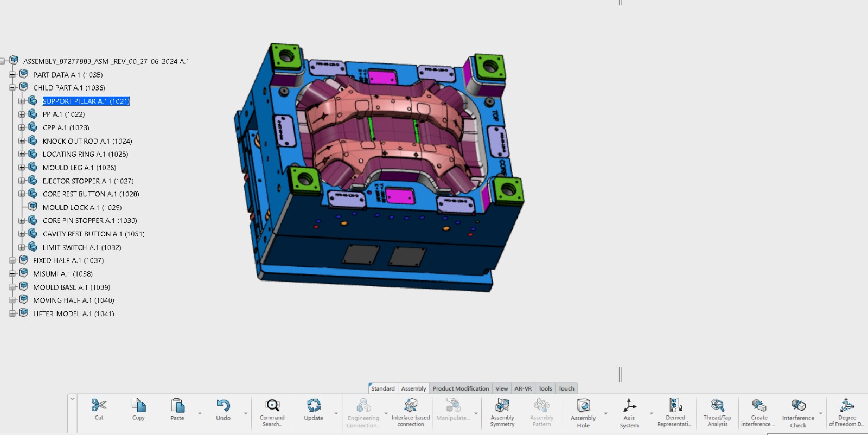Open the dropdown arrow beside Paste

pos(200,414)
